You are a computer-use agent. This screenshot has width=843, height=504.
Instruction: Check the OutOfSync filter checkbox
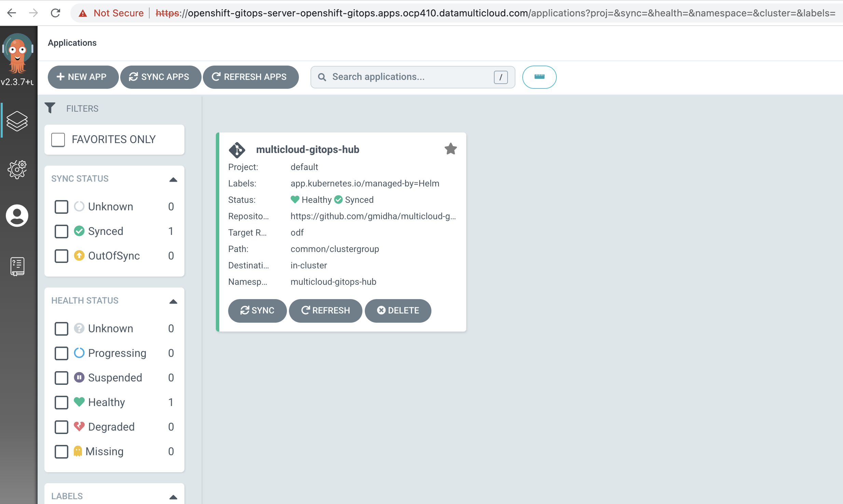pyautogui.click(x=61, y=256)
